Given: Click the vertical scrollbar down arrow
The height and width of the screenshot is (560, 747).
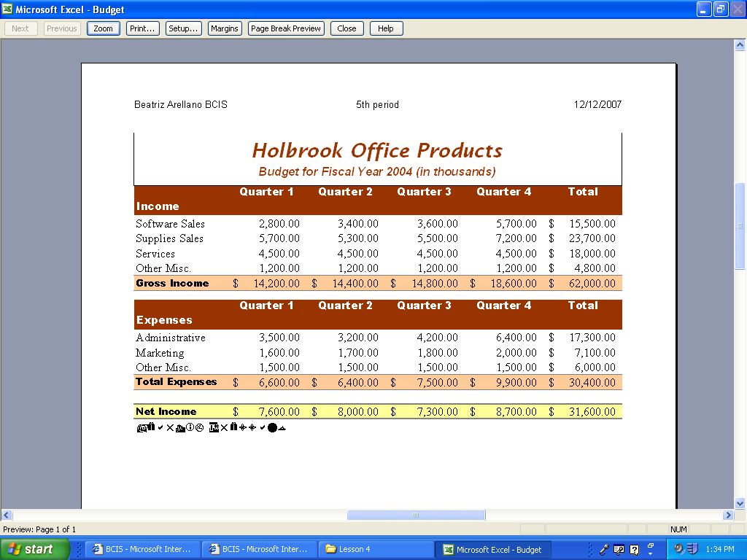Looking at the screenshot, I should (x=740, y=503).
